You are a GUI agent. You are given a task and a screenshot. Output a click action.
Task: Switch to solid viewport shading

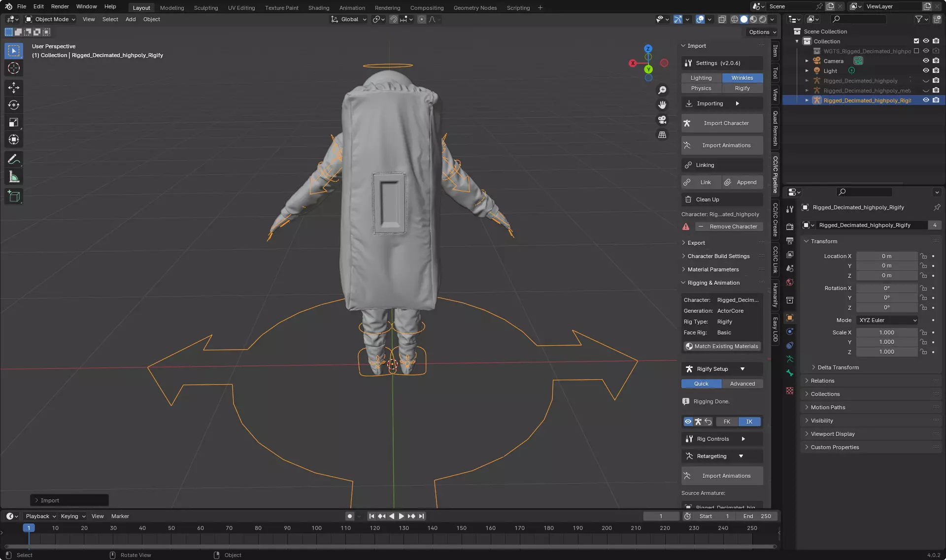point(744,19)
